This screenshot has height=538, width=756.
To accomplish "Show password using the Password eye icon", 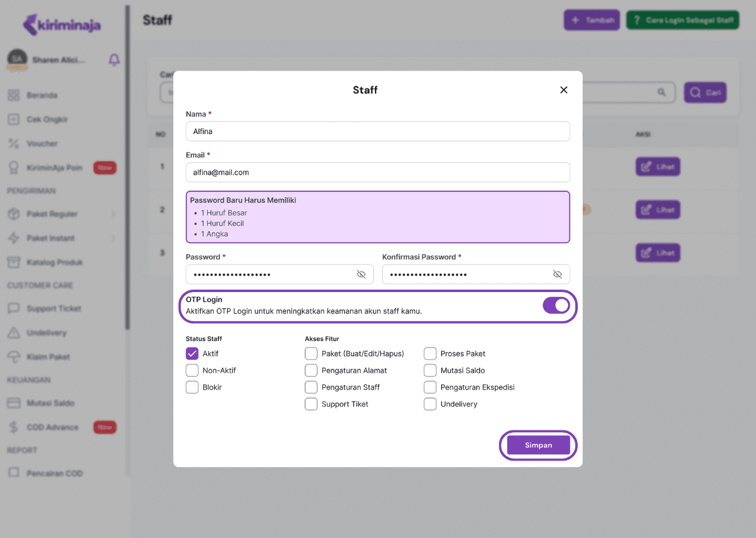I will pyautogui.click(x=361, y=274).
